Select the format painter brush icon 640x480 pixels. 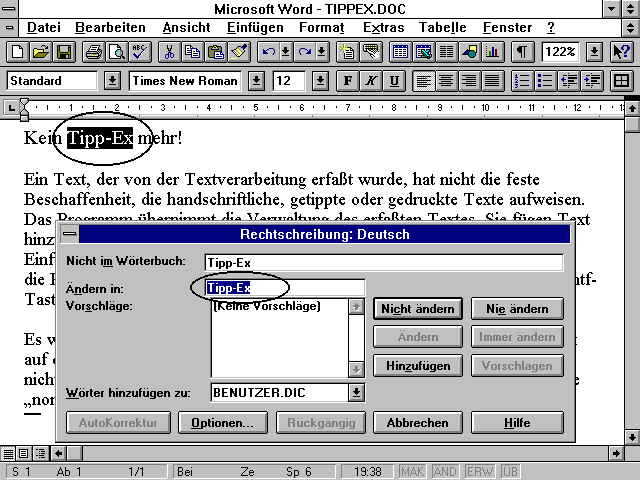[x=239, y=52]
